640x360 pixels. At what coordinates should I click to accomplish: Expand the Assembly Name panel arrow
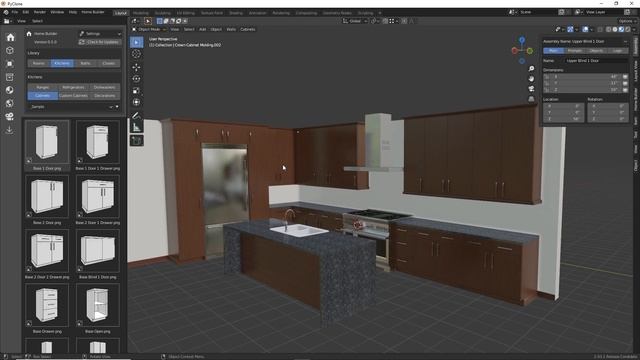tap(625, 41)
